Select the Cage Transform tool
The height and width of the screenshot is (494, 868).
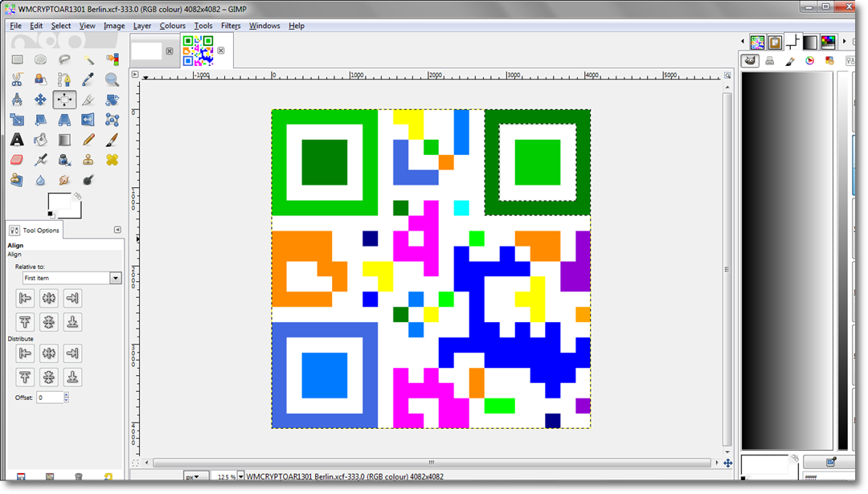(112, 120)
